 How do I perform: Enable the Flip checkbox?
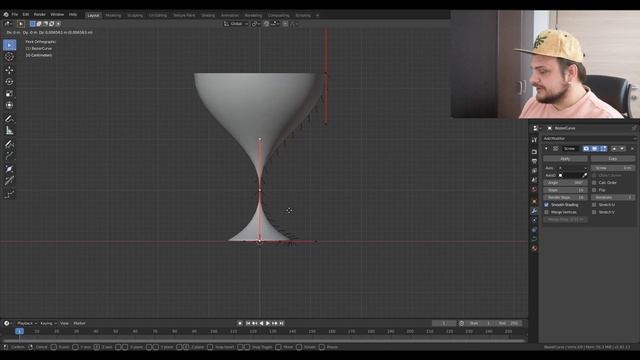coord(594,190)
